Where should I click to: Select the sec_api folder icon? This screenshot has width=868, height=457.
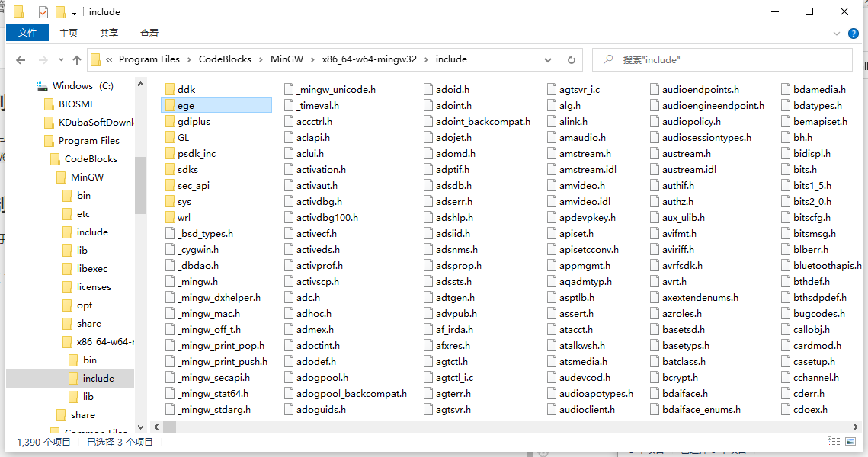pyautogui.click(x=170, y=186)
